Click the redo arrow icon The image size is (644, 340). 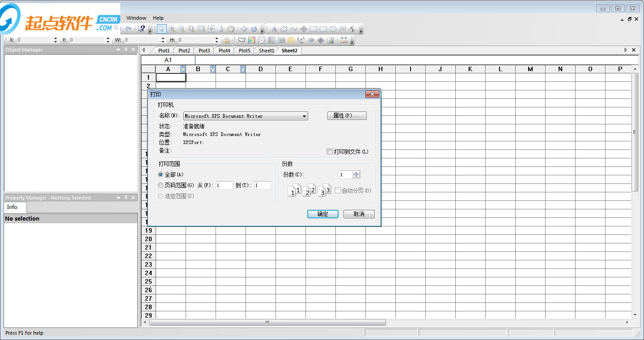pyautogui.click(x=128, y=29)
